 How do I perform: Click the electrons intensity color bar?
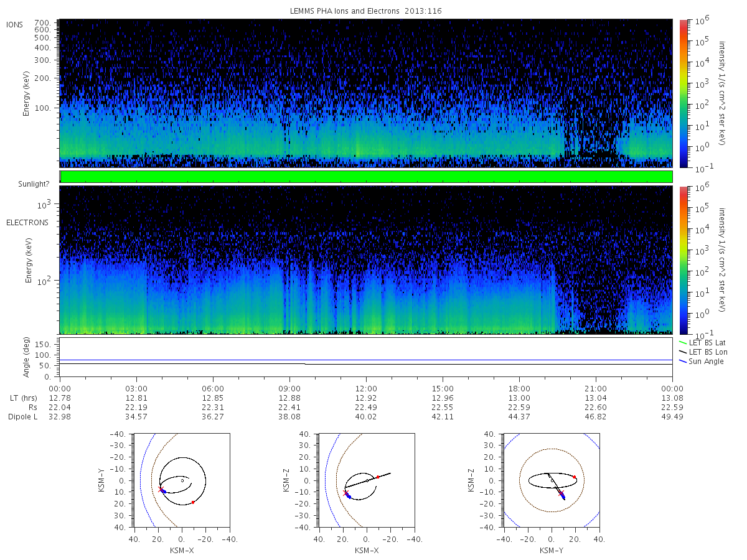coord(683,259)
